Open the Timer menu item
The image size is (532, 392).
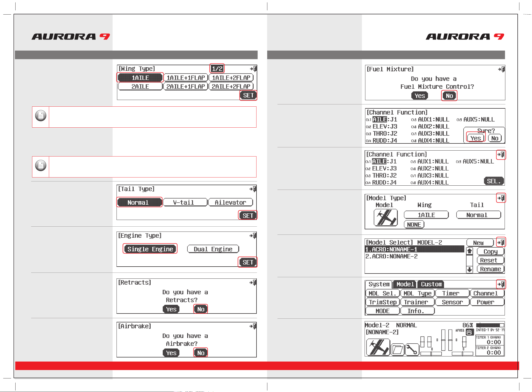pos(452,294)
